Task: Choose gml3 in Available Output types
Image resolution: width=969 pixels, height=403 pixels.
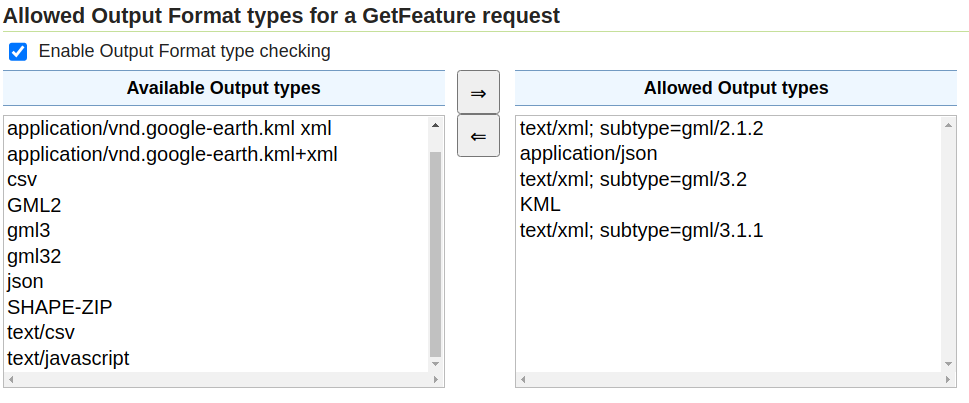Action: coord(28,231)
